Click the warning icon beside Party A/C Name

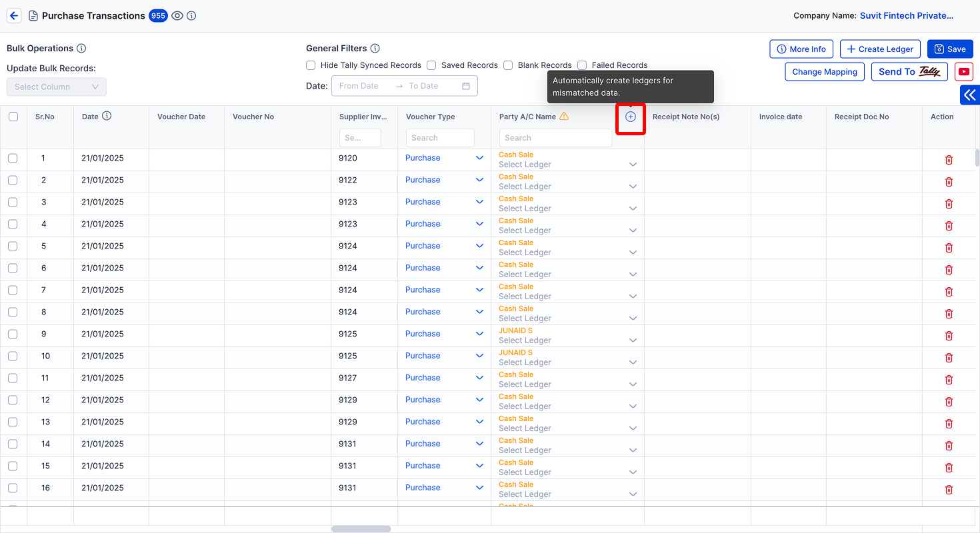(x=564, y=117)
